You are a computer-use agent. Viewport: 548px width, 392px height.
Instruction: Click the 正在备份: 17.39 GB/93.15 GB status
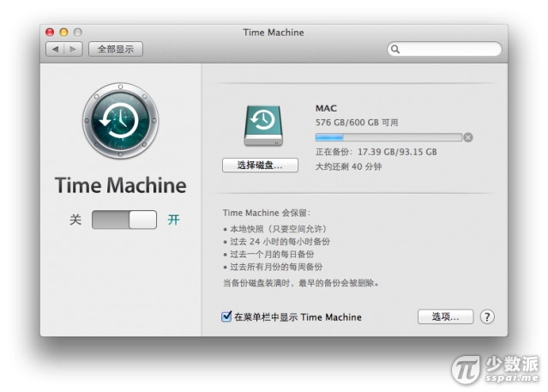coord(376,152)
